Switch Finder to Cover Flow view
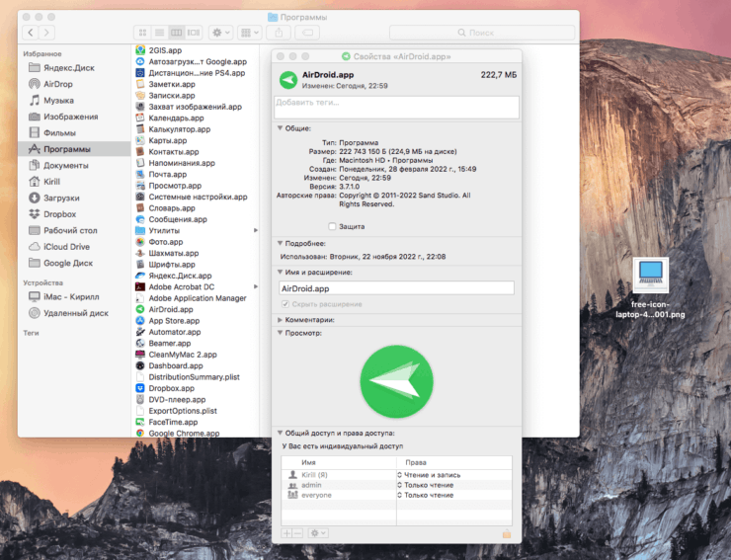 pos(193,33)
